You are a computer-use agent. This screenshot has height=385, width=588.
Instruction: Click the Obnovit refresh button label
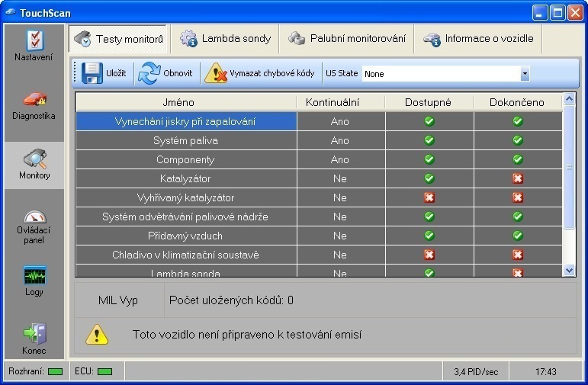click(x=178, y=73)
